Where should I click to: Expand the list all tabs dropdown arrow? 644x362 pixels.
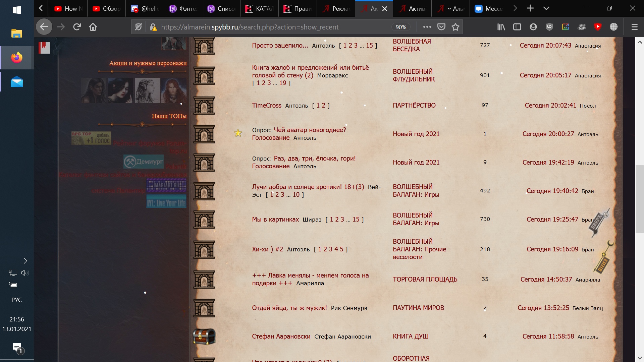[x=546, y=8]
